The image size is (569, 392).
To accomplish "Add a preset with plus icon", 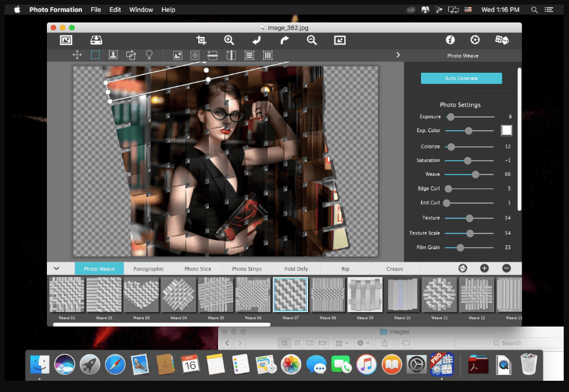I will pos(484,268).
